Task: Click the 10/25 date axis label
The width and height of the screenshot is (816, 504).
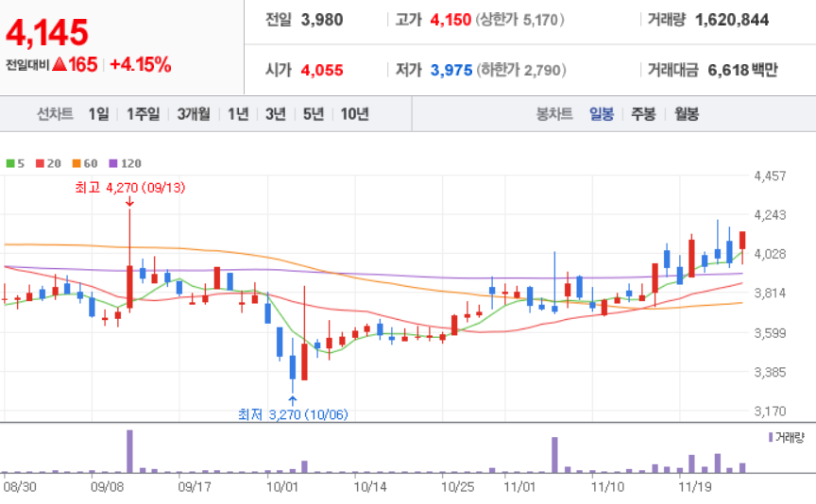Action: [458, 487]
